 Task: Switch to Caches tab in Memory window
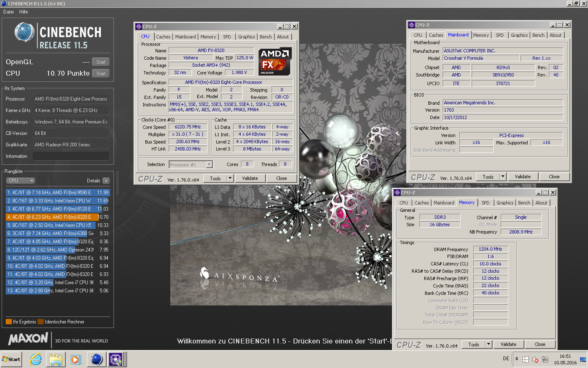[x=422, y=203]
